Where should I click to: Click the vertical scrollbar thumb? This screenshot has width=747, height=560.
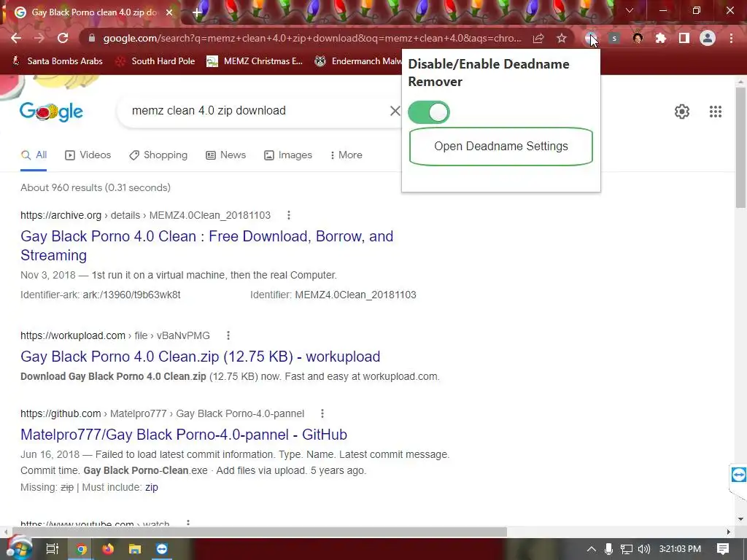[740, 147]
